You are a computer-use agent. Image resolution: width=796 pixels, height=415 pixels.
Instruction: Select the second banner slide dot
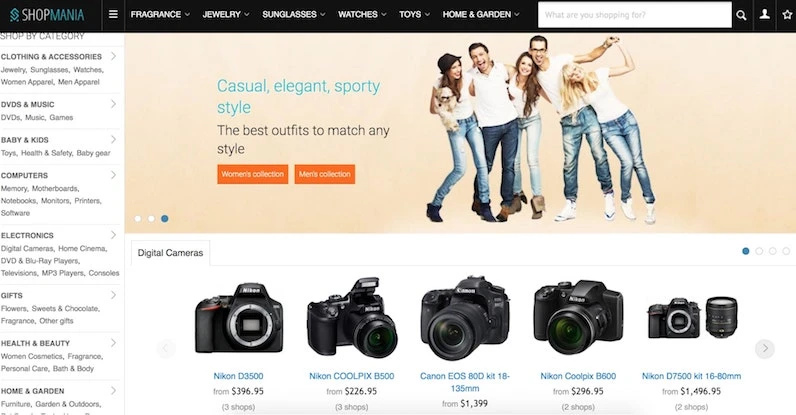pos(151,218)
